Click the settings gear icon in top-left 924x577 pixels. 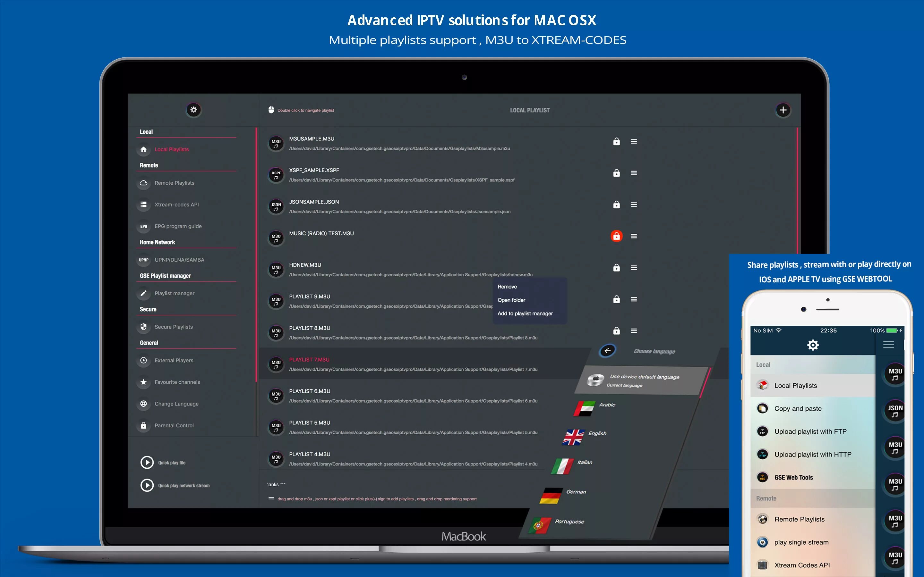point(193,110)
